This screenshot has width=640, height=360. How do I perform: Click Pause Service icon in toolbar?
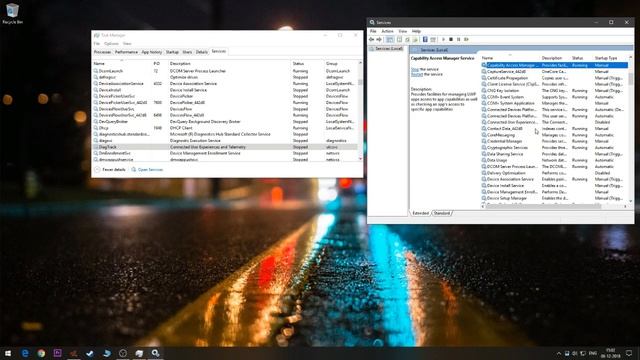click(x=458, y=40)
